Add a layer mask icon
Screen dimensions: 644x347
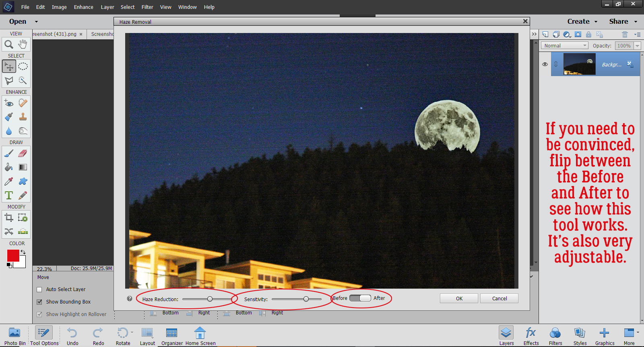click(578, 35)
